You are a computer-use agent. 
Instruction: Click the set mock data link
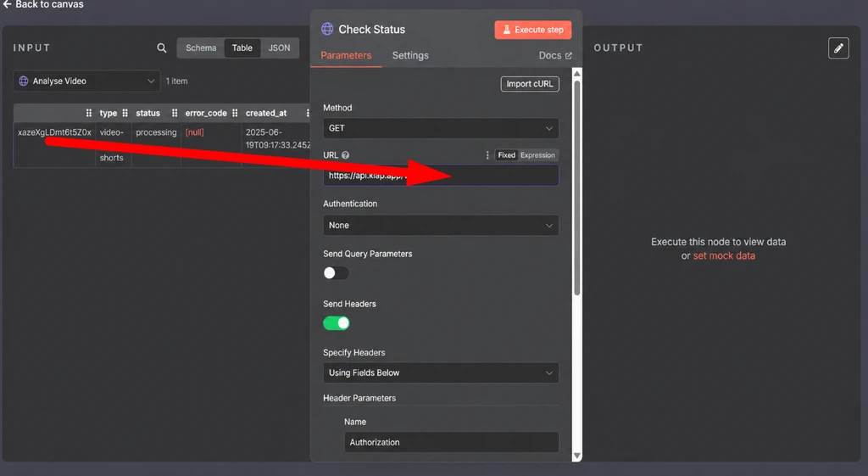[x=724, y=256]
